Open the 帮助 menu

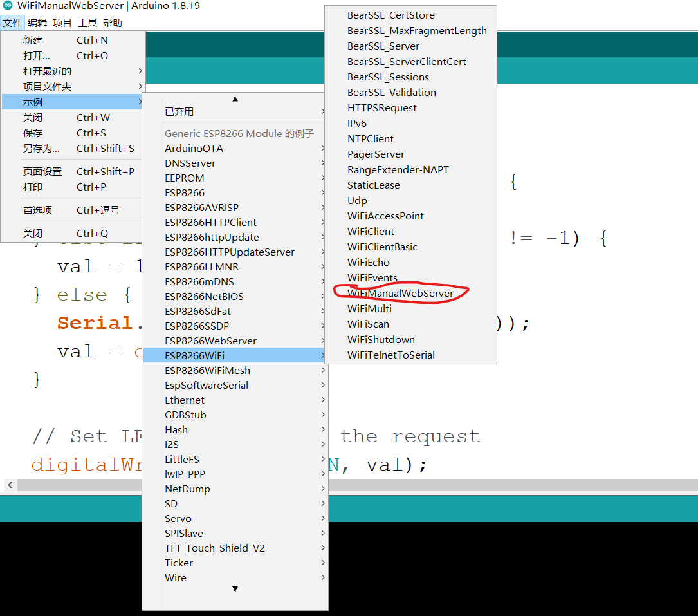tap(112, 23)
